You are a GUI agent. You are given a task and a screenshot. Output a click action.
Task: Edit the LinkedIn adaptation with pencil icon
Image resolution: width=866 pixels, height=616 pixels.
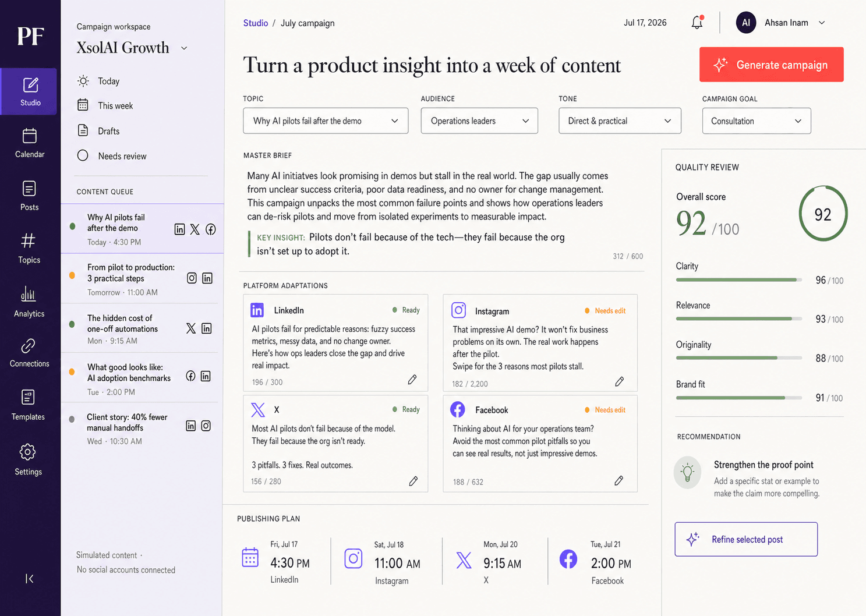pyautogui.click(x=412, y=380)
